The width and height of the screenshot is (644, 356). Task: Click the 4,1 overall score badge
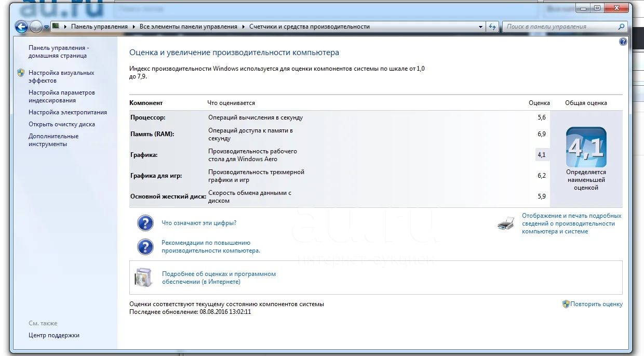[x=586, y=147]
